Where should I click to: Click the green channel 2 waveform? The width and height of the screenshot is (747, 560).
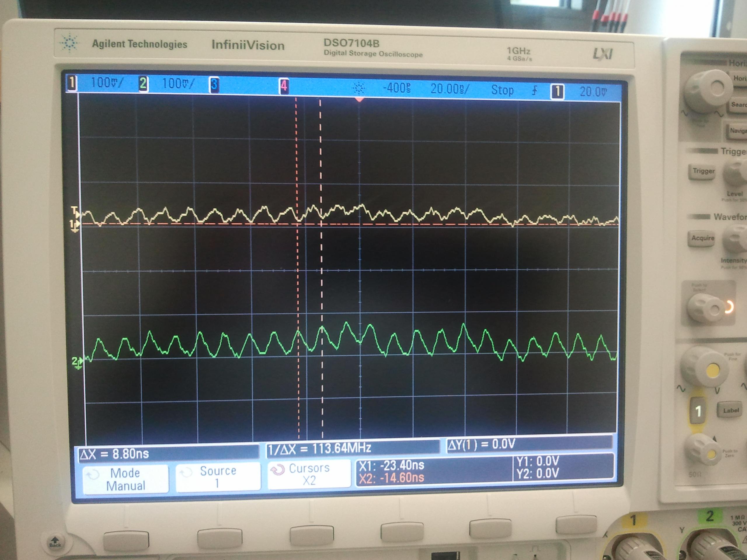pos(351,342)
